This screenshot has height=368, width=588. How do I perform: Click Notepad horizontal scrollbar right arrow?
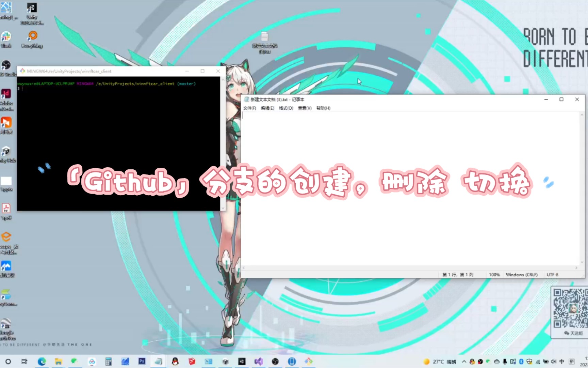576,268
